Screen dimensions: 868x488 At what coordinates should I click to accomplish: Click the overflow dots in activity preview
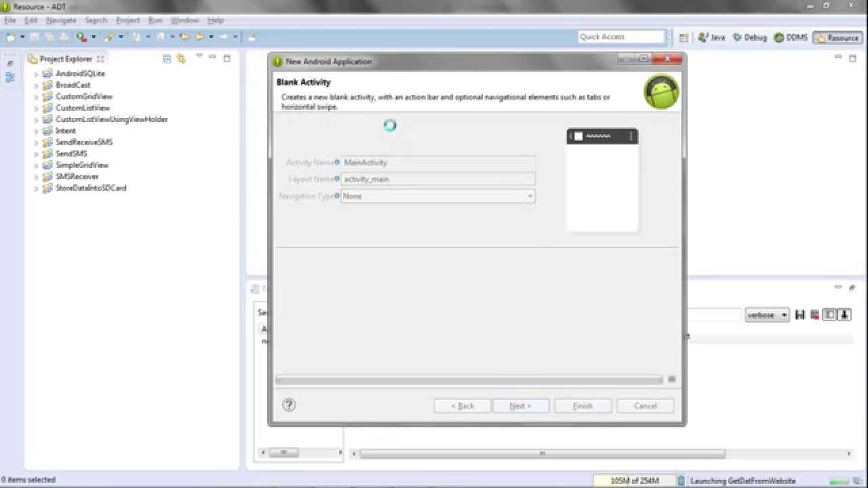pyautogui.click(x=631, y=136)
